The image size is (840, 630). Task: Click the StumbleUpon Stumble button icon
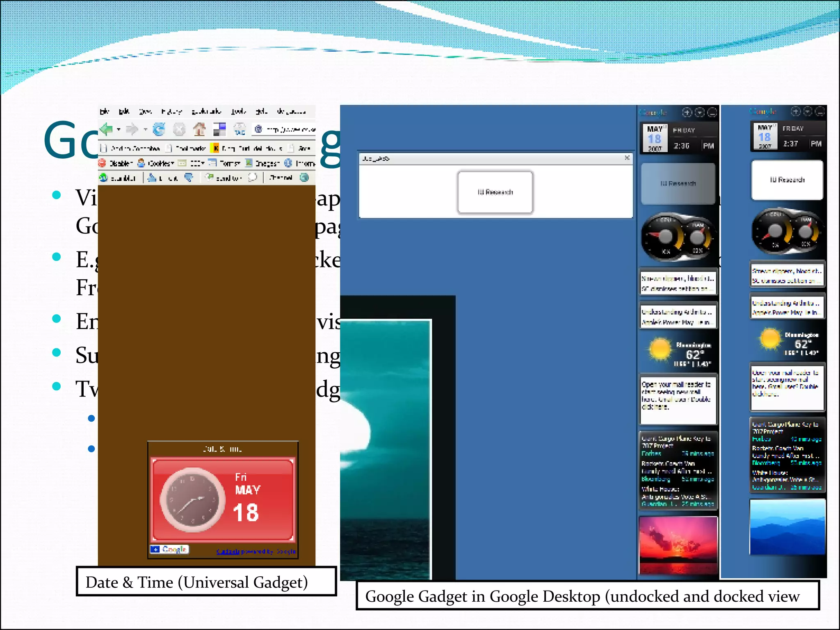pos(104,178)
